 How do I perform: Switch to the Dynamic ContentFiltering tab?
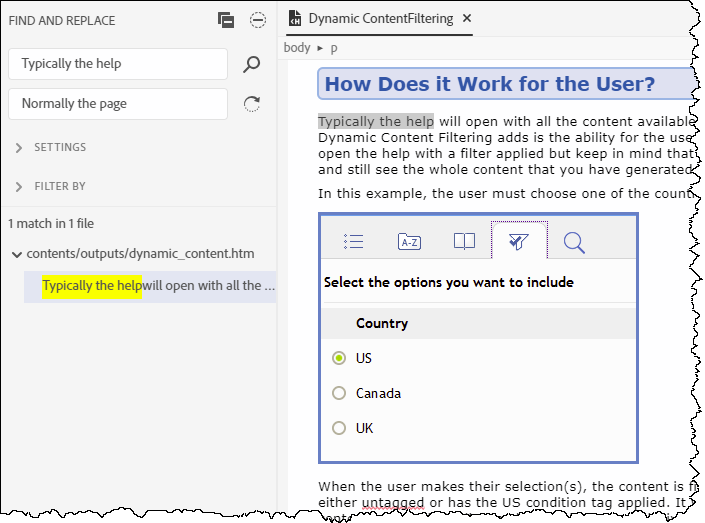380,19
